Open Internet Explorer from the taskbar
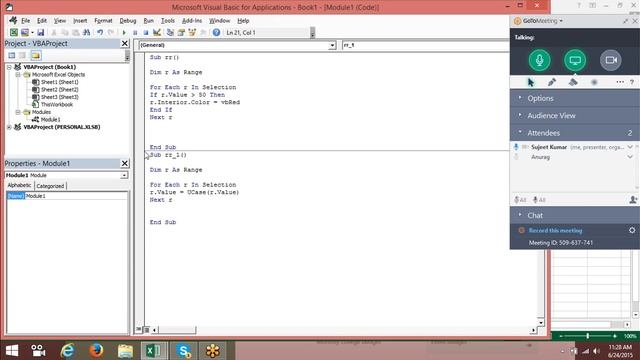The image size is (640, 360). point(67,351)
